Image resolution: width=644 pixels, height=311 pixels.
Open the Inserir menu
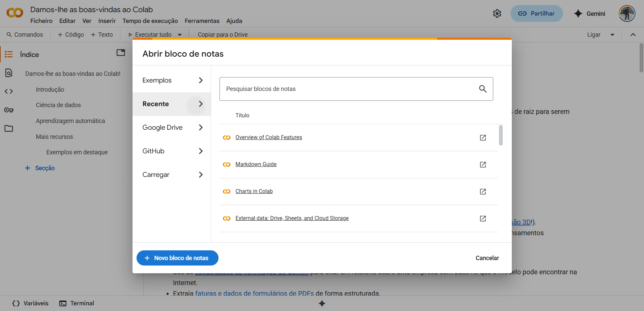[x=107, y=21]
